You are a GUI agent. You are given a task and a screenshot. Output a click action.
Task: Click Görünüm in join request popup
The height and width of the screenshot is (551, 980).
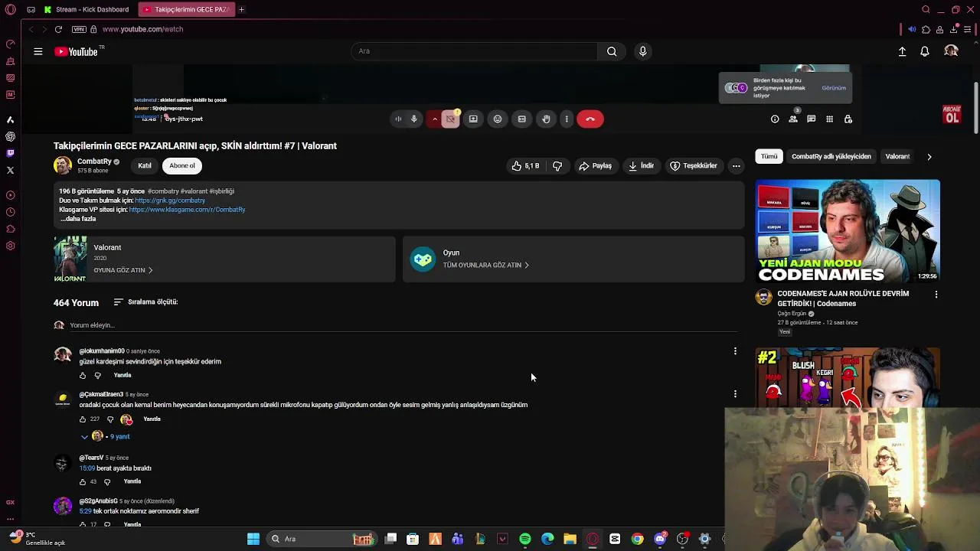click(x=834, y=88)
